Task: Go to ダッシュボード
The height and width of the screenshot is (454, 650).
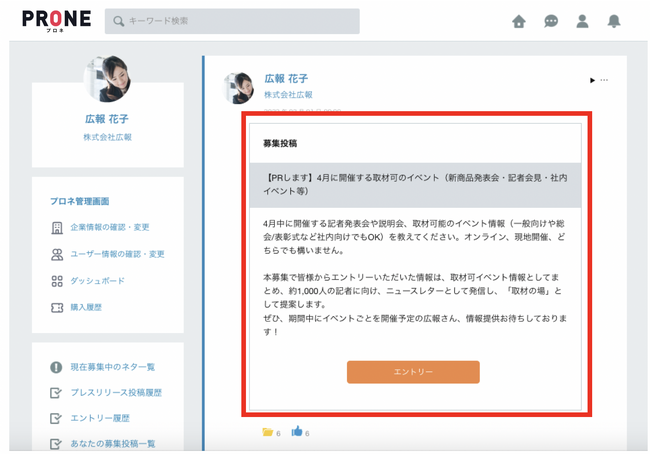Action: (97, 281)
